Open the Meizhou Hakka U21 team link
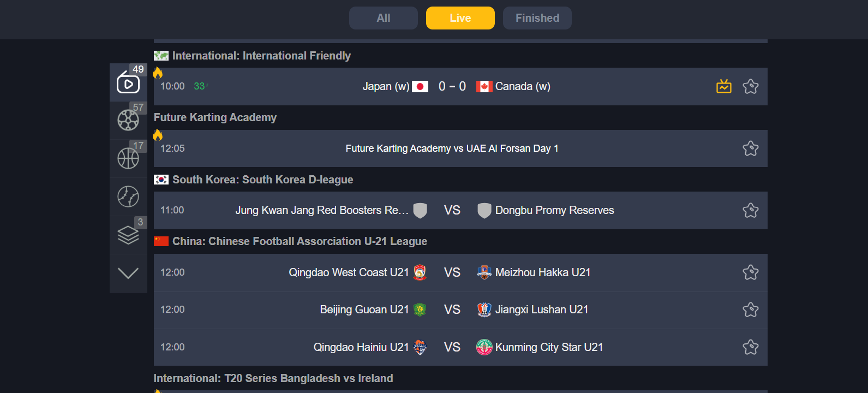Screen dimensions: 868x393 click(x=543, y=272)
